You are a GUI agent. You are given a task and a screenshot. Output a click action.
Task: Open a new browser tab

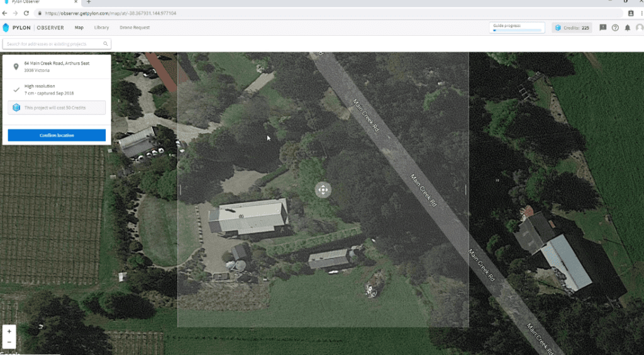pyautogui.click(x=89, y=2)
